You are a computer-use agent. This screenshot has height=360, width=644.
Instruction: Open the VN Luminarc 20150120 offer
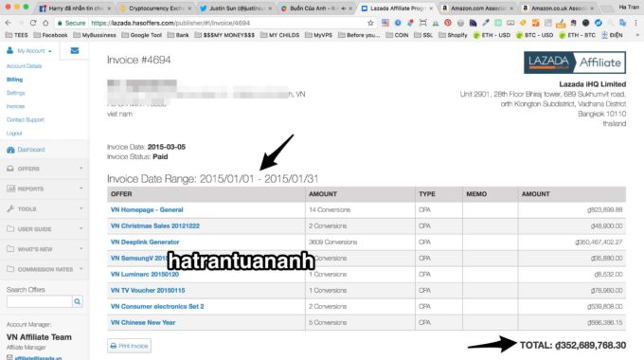(x=145, y=274)
